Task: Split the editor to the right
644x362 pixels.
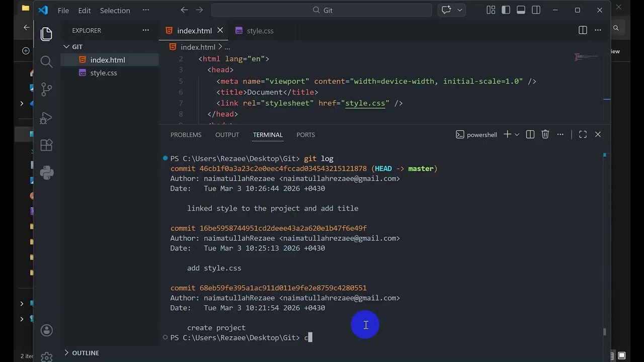Action: click(583, 30)
